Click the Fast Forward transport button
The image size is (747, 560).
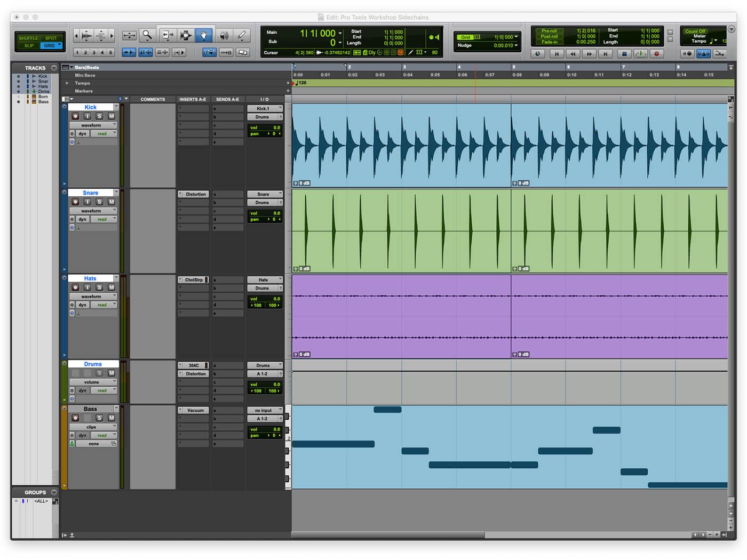590,53
